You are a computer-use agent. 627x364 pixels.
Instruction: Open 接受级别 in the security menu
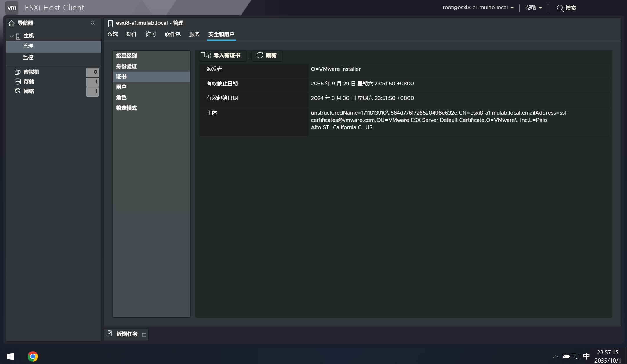pyautogui.click(x=152, y=56)
